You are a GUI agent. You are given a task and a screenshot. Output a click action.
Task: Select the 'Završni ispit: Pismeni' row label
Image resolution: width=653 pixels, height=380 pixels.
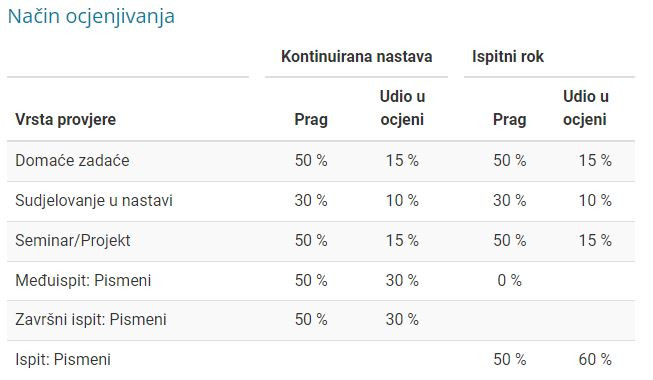click(x=91, y=320)
